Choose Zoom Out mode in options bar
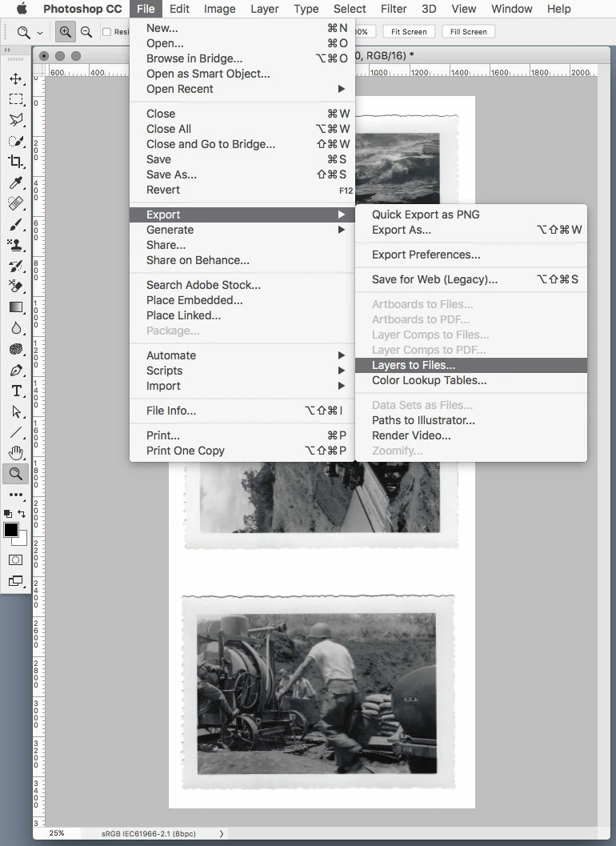The height and width of the screenshot is (846, 616). 86,32
